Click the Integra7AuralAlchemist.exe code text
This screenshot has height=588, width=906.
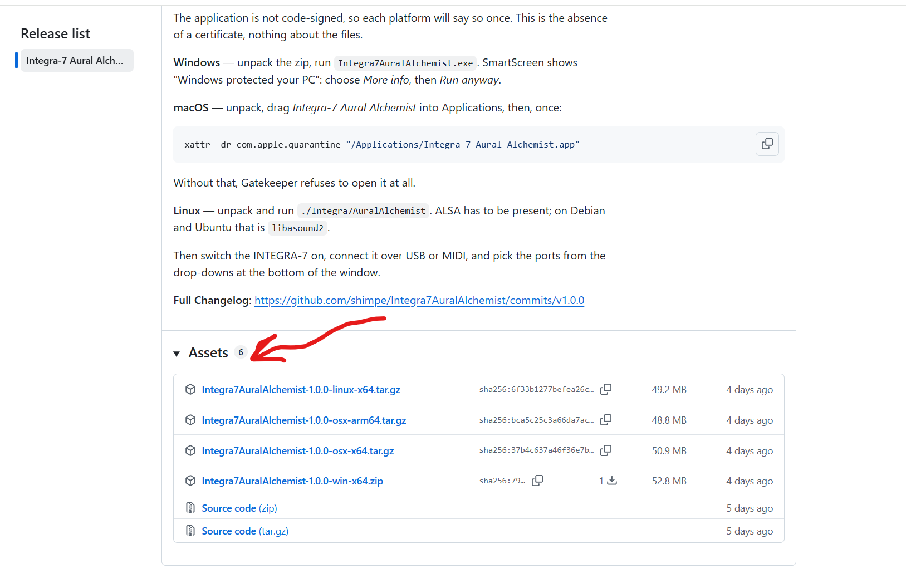(405, 63)
